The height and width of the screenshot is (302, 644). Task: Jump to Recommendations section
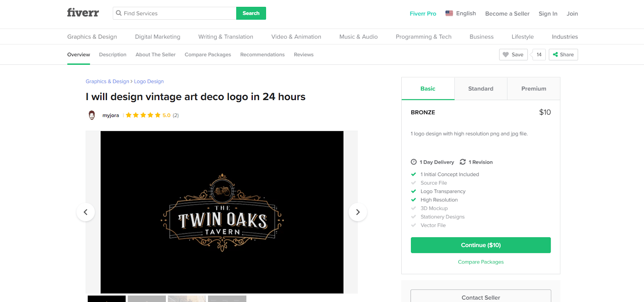[262, 55]
